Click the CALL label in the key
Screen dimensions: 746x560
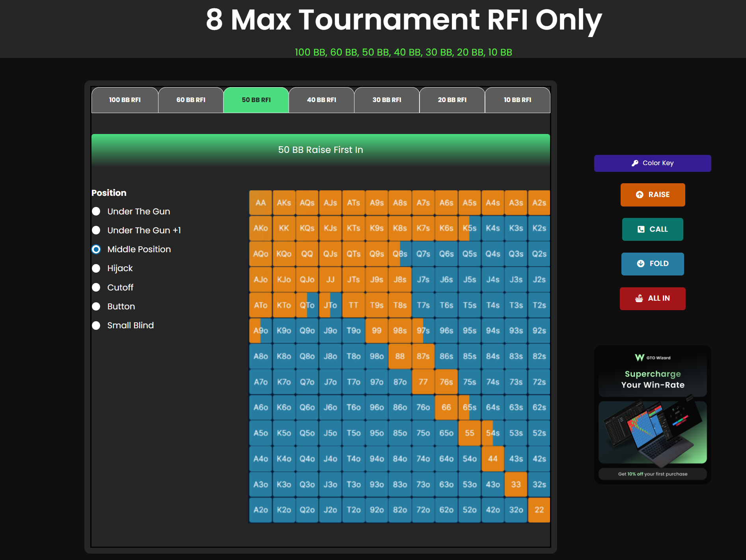click(x=658, y=229)
